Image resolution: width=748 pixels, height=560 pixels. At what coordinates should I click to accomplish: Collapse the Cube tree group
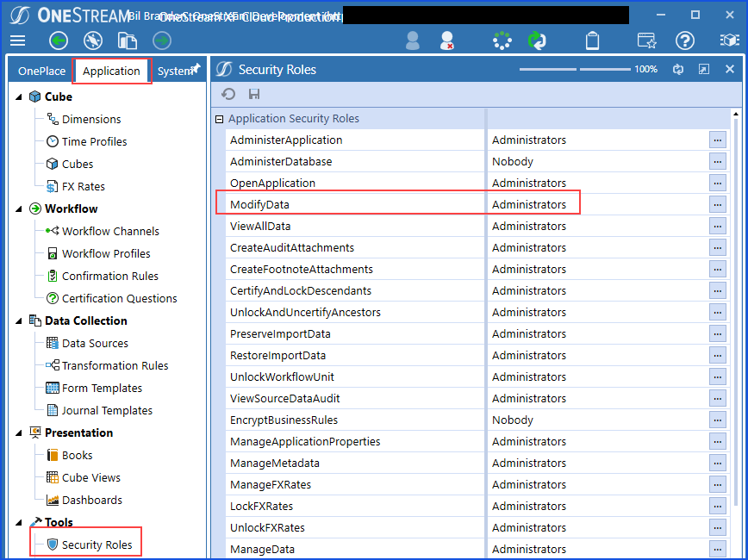pyautogui.click(x=19, y=96)
